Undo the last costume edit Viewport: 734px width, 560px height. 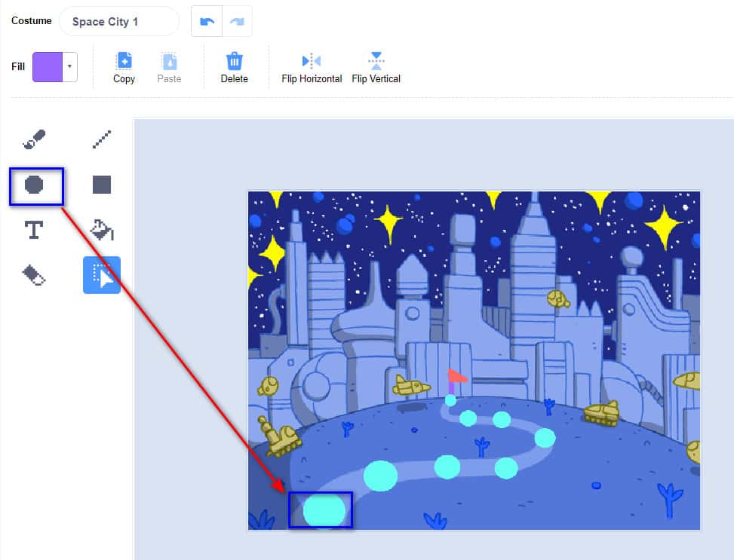pos(206,22)
